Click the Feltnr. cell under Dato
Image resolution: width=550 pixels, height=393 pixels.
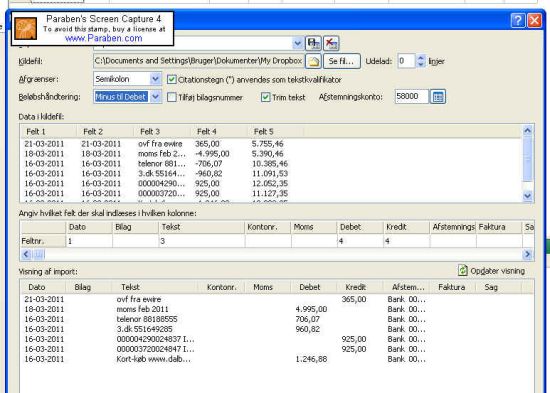pyautogui.click(x=89, y=241)
